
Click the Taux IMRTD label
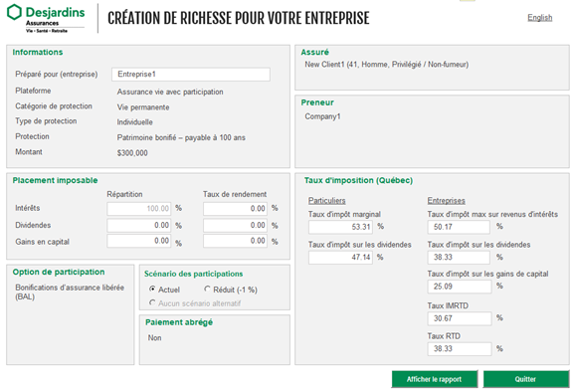pyautogui.click(x=448, y=305)
